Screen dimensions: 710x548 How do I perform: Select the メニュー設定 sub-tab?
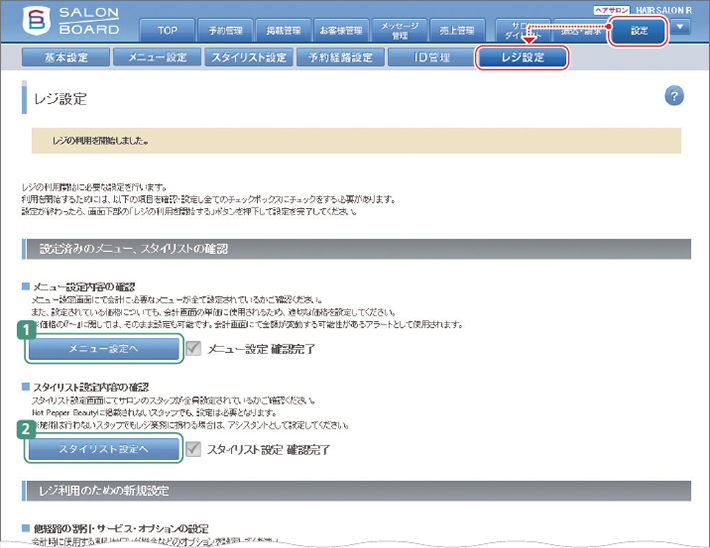(156, 57)
